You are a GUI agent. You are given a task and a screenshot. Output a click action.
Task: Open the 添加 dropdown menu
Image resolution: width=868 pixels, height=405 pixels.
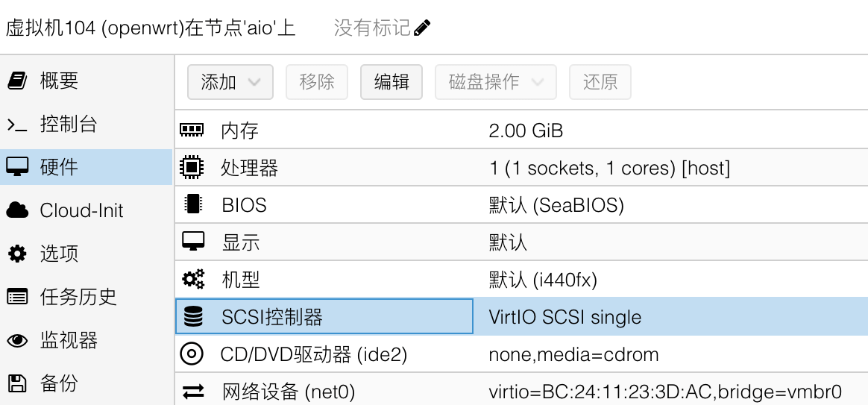pyautogui.click(x=230, y=82)
